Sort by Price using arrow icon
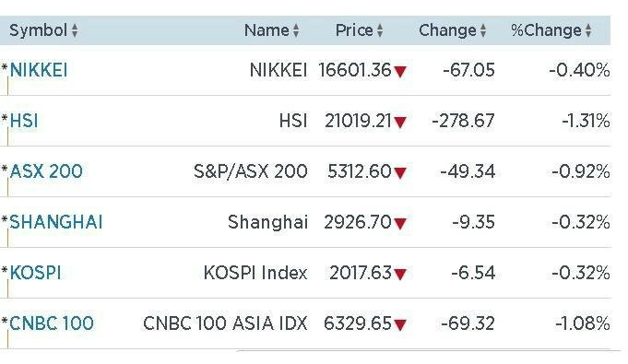The height and width of the screenshot is (364, 628). (380, 30)
